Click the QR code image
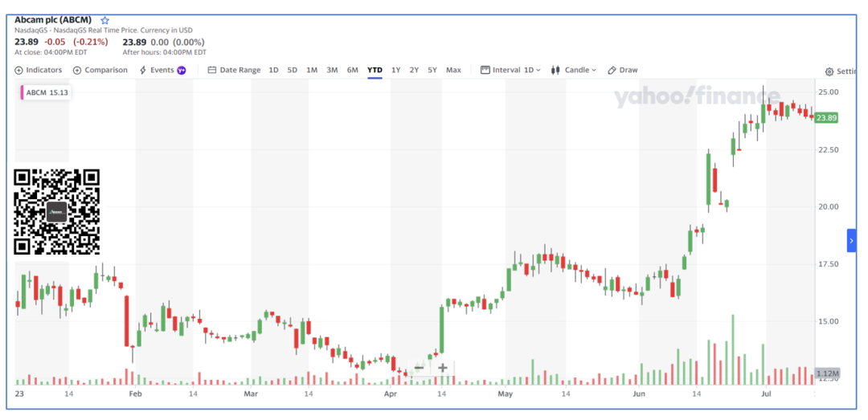The width and height of the screenshot is (868, 420). [x=56, y=211]
